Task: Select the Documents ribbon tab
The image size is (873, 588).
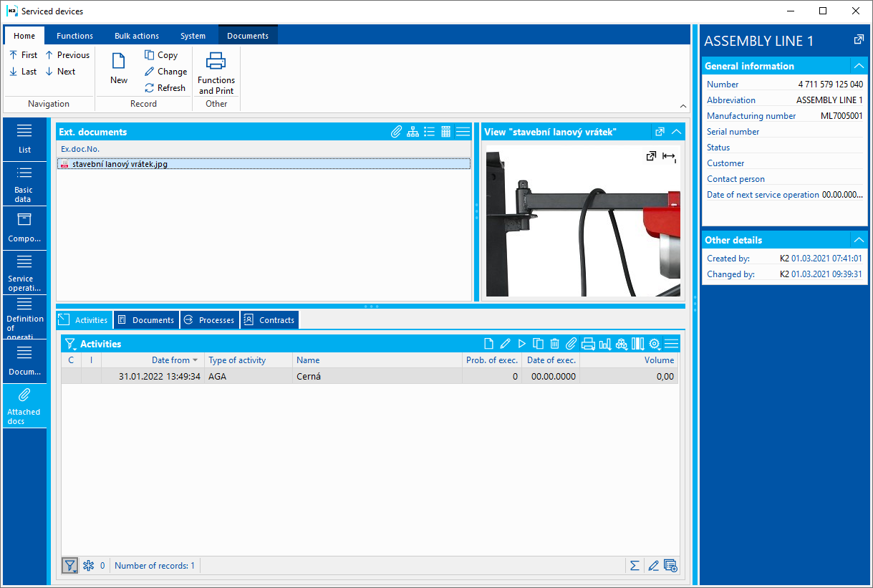Action: point(248,36)
